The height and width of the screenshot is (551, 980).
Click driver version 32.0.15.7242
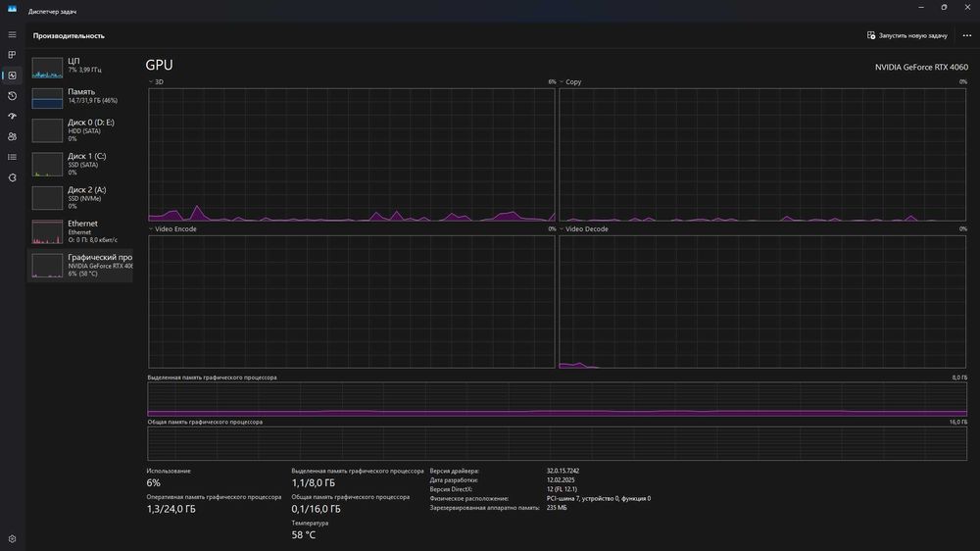pyautogui.click(x=563, y=471)
